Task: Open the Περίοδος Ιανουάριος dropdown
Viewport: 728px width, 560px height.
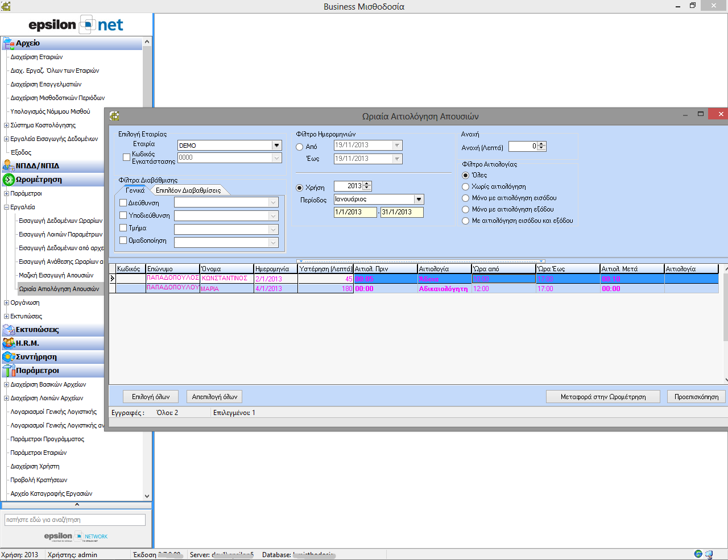Action: 419,200
